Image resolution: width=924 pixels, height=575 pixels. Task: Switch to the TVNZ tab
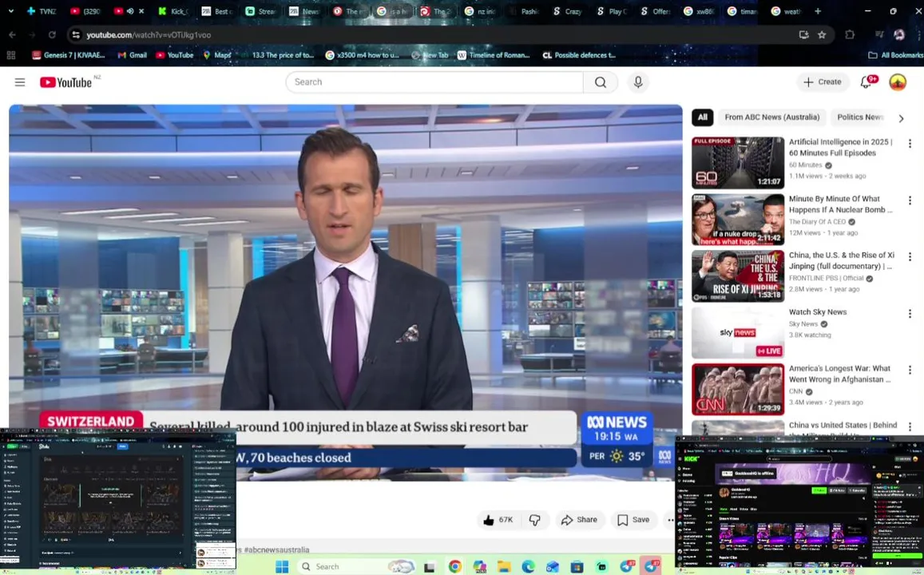42,11
